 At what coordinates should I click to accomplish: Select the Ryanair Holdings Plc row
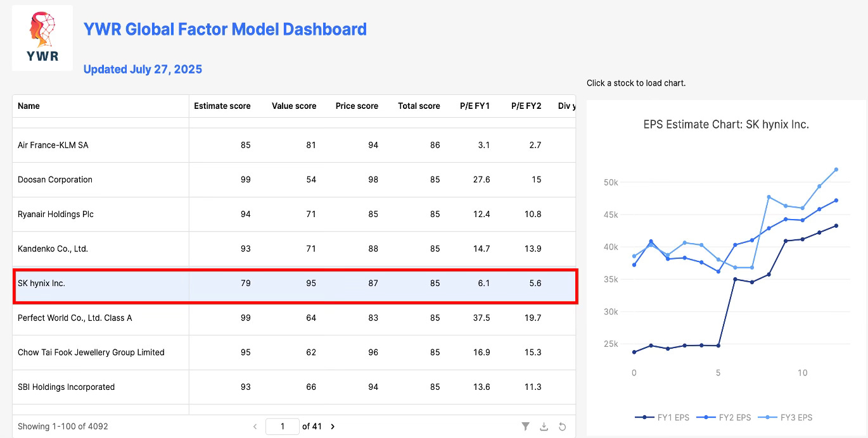click(294, 214)
